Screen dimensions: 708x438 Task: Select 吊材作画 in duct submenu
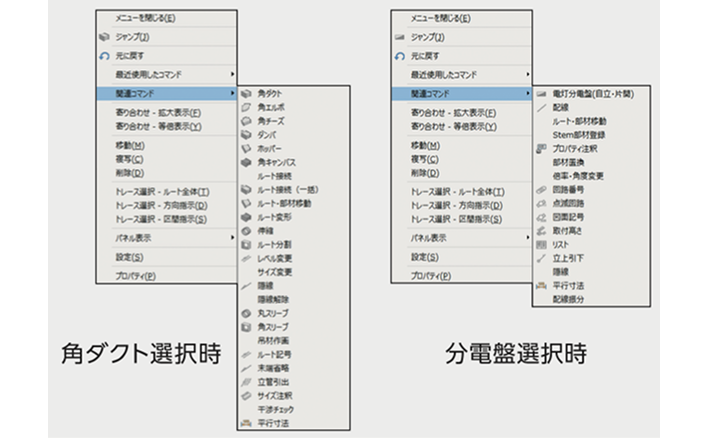click(273, 341)
